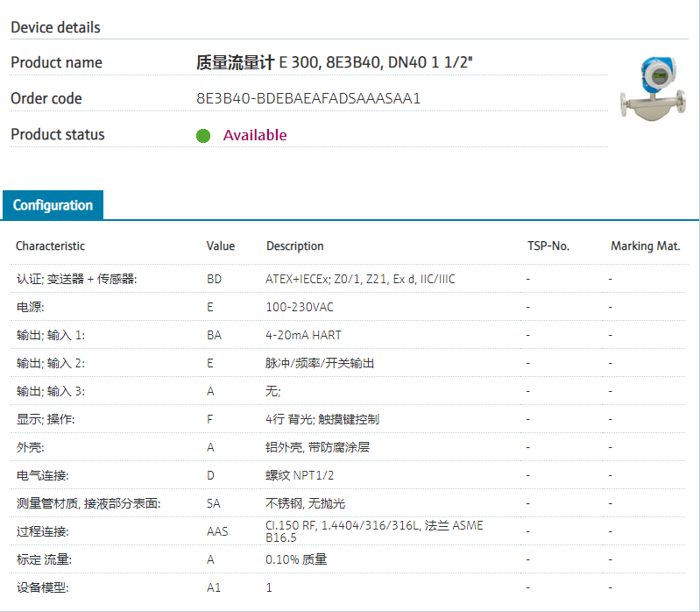The width and height of the screenshot is (700, 612).
Task: Click the Marking Mat. column header
Action: 645,246
